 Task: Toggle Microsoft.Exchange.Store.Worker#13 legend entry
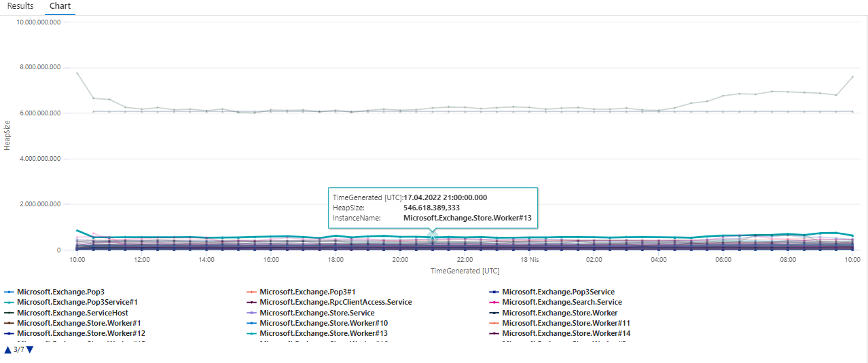tap(317, 333)
